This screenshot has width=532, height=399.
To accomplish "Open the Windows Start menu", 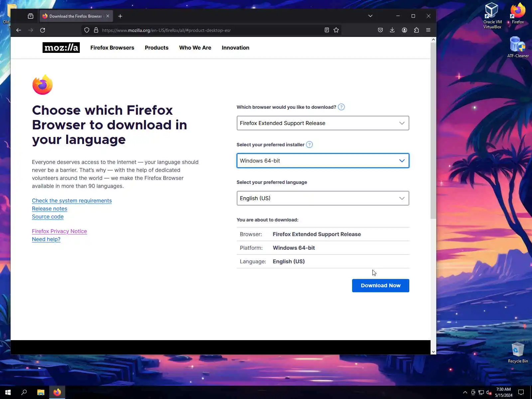I will pyautogui.click(x=8, y=392).
